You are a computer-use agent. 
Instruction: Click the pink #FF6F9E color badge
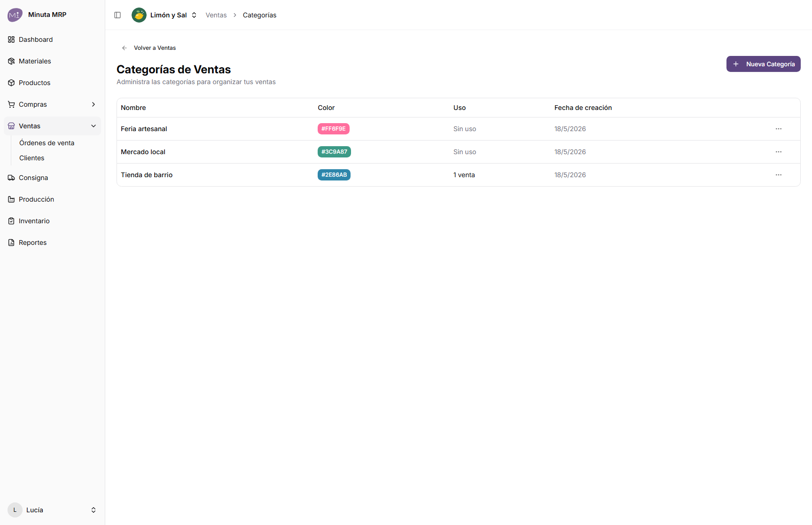[334, 129]
